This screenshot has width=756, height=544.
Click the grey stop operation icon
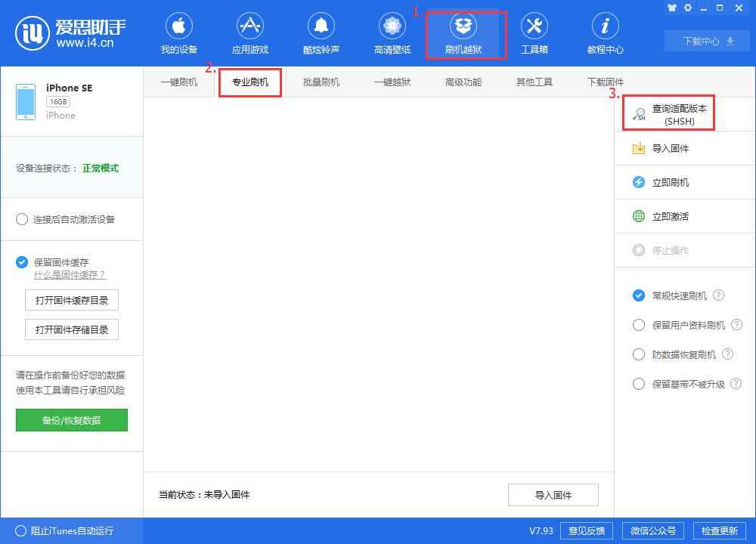(x=638, y=250)
